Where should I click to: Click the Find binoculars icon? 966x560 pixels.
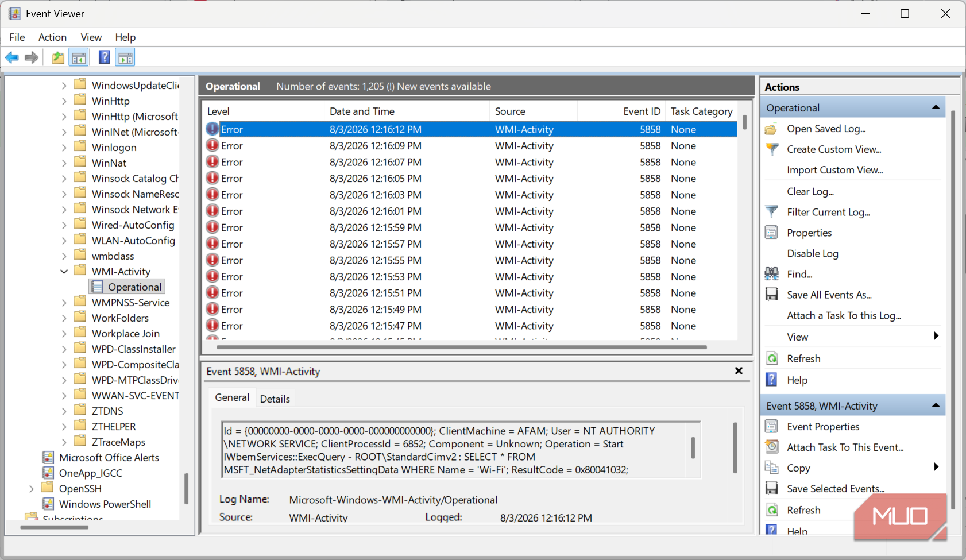pos(771,274)
